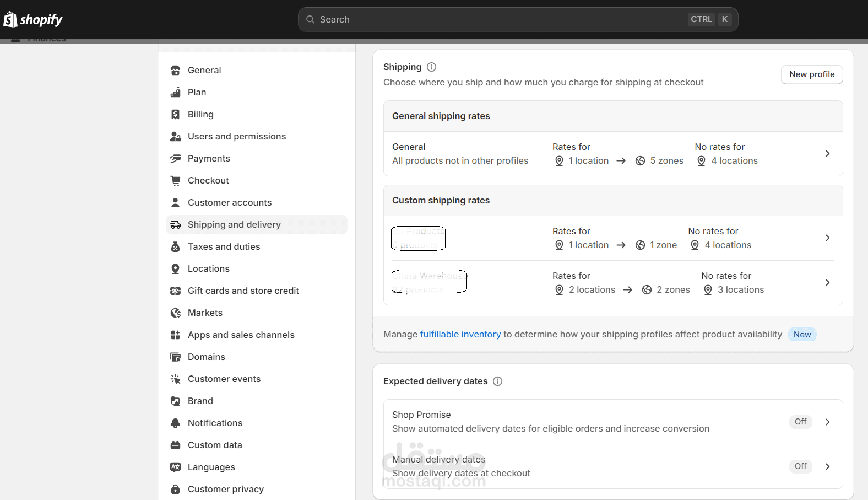Expand the 2 locations custom profile chevron
This screenshot has width=868, height=500.
827,283
